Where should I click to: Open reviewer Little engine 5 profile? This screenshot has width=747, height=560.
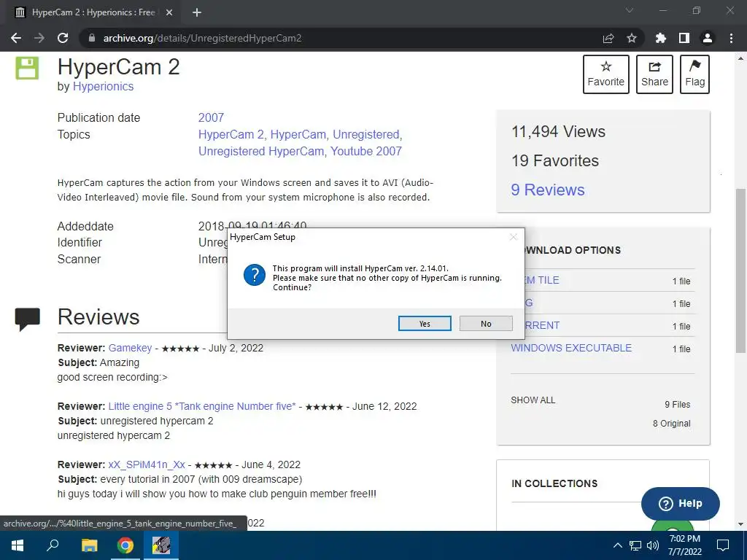click(202, 406)
